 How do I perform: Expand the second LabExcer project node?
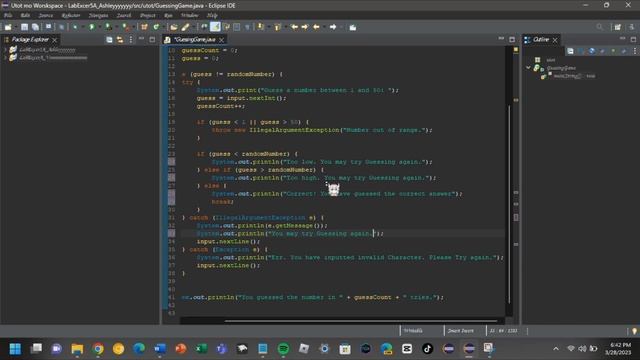pyautogui.click(x=5, y=58)
